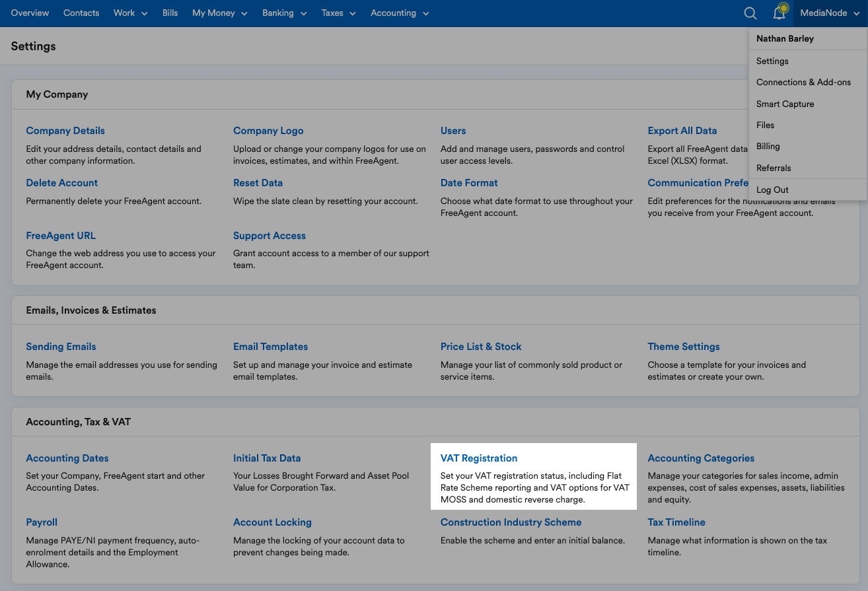This screenshot has height=591, width=868.
Task: Open the Payroll settings link
Action: point(42,522)
